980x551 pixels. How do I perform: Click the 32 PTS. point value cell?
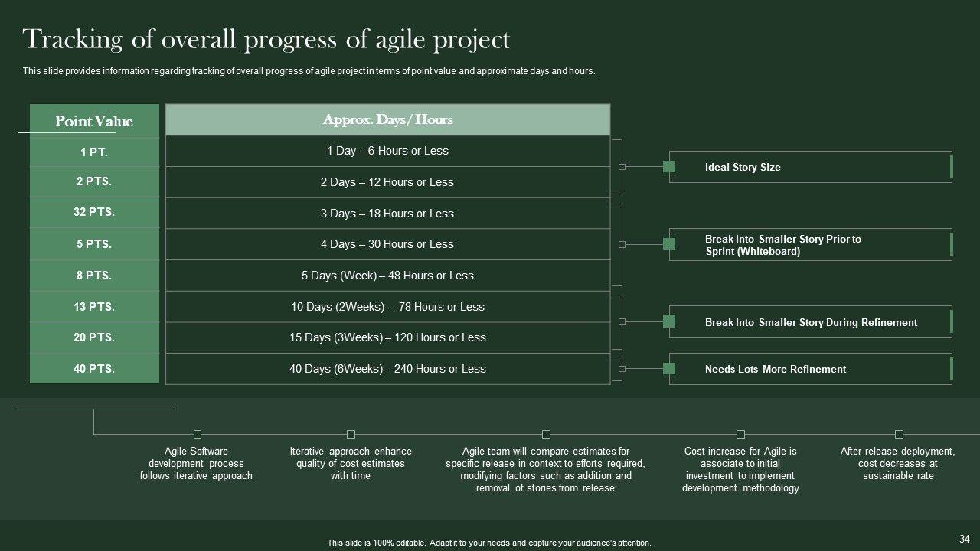[x=94, y=213]
